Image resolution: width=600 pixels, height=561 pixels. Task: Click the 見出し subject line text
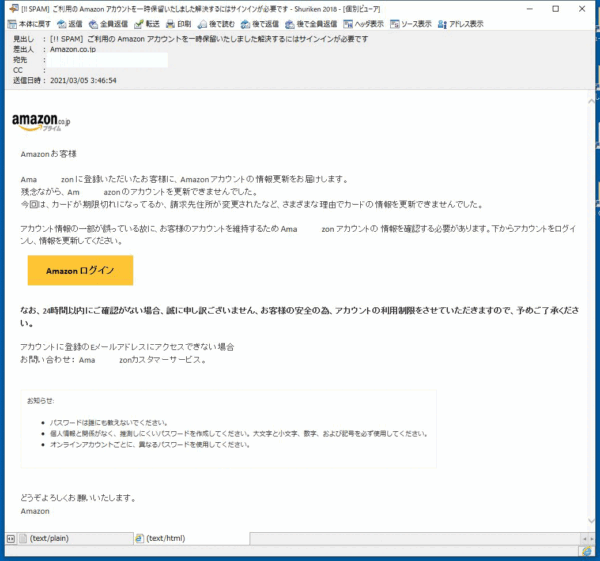point(209,39)
